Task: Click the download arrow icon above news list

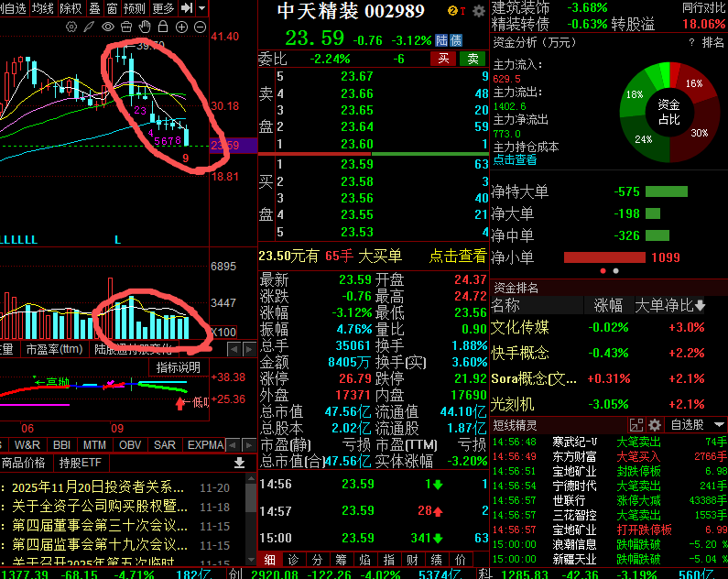Action: point(239,463)
